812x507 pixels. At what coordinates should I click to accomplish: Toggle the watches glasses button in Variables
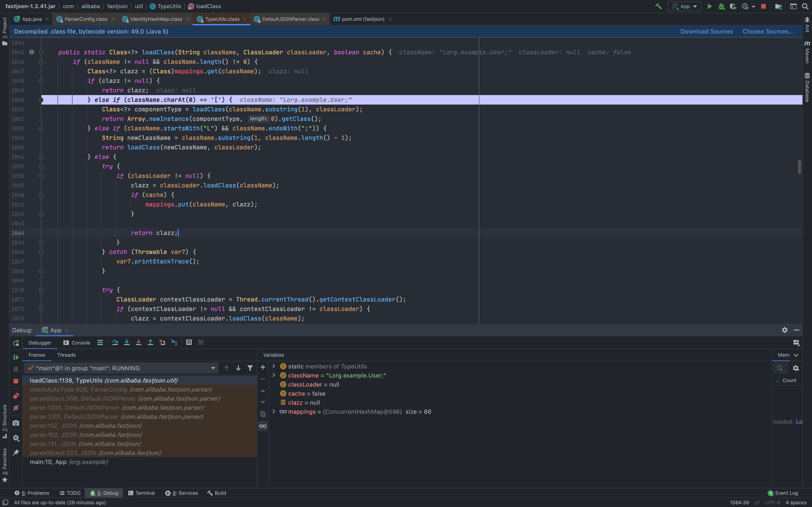click(263, 426)
